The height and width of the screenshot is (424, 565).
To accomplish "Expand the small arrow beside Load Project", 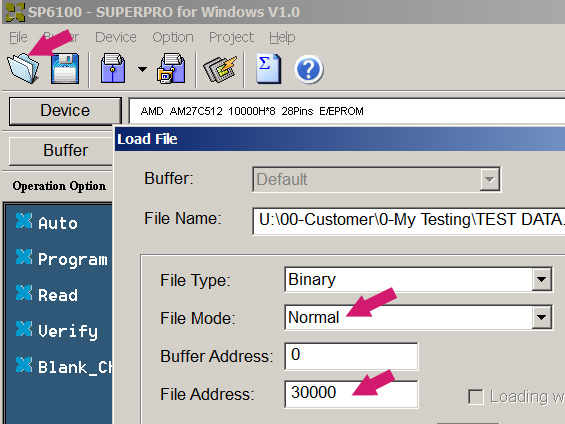I will pos(143,69).
